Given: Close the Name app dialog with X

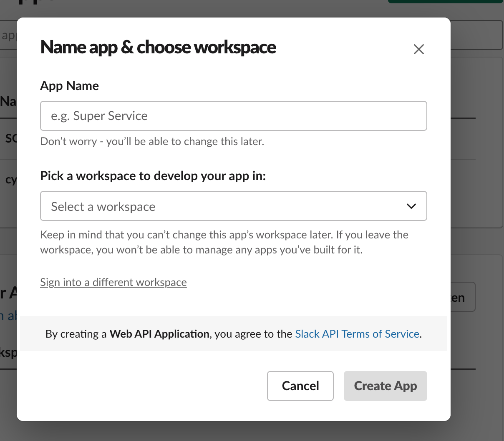Looking at the screenshot, I should pos(418,49).
